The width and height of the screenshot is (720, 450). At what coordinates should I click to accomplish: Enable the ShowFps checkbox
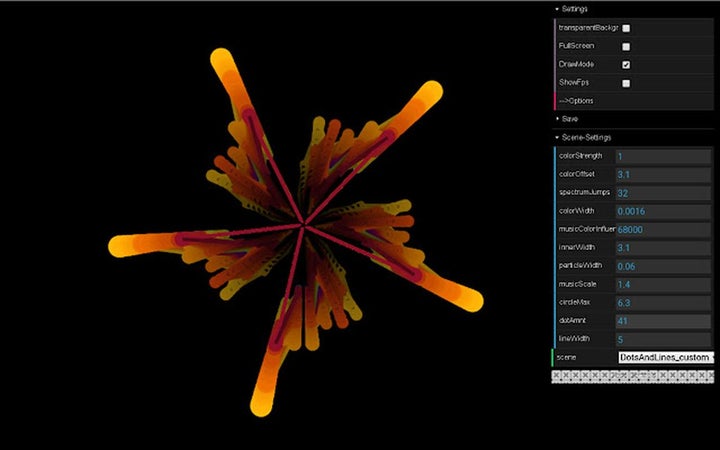click(x=626, y=83)
